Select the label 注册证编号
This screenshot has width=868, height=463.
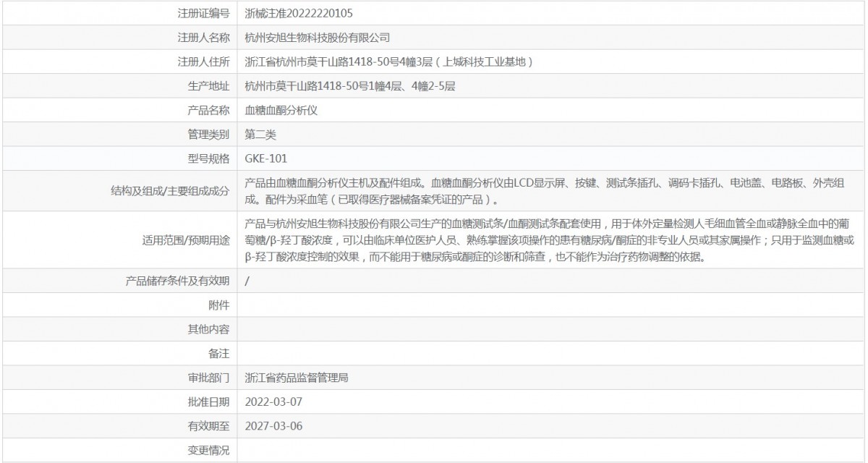click(x=203, y=14)
